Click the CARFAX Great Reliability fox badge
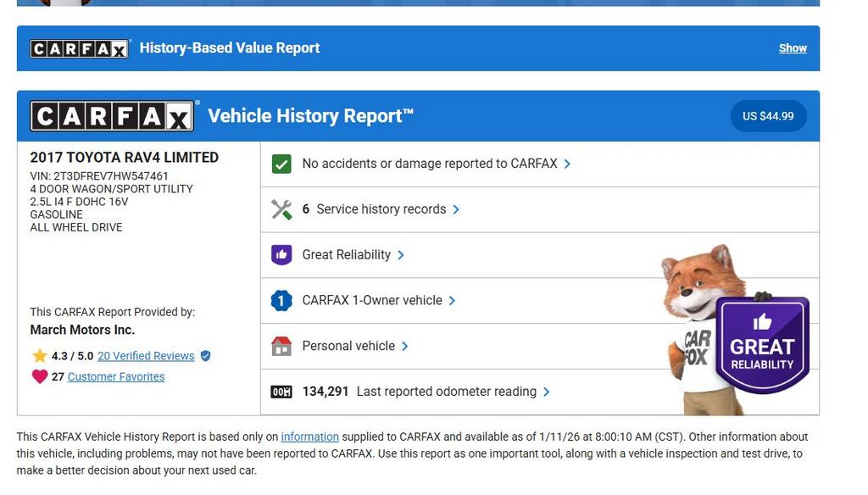 (x=761, y=346)
